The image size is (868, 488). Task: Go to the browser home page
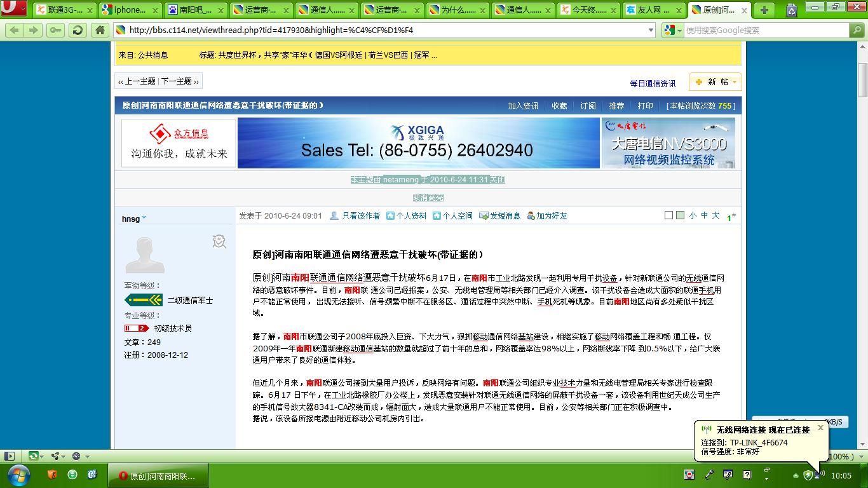100,30
